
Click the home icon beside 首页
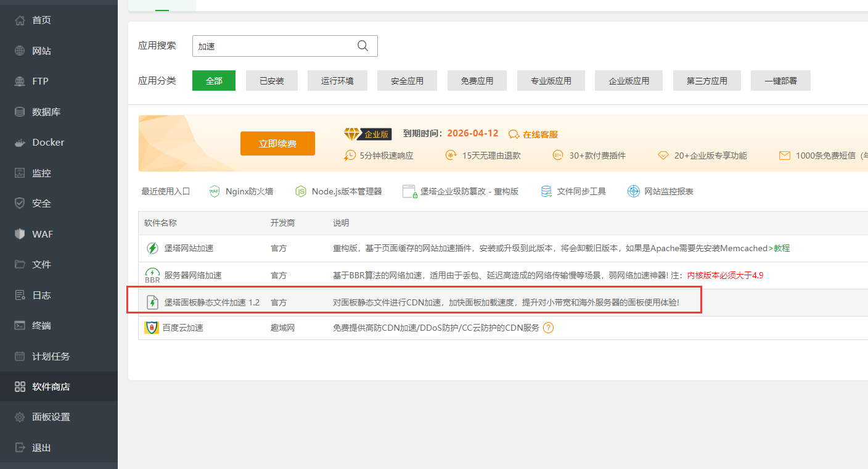point(20,20)
